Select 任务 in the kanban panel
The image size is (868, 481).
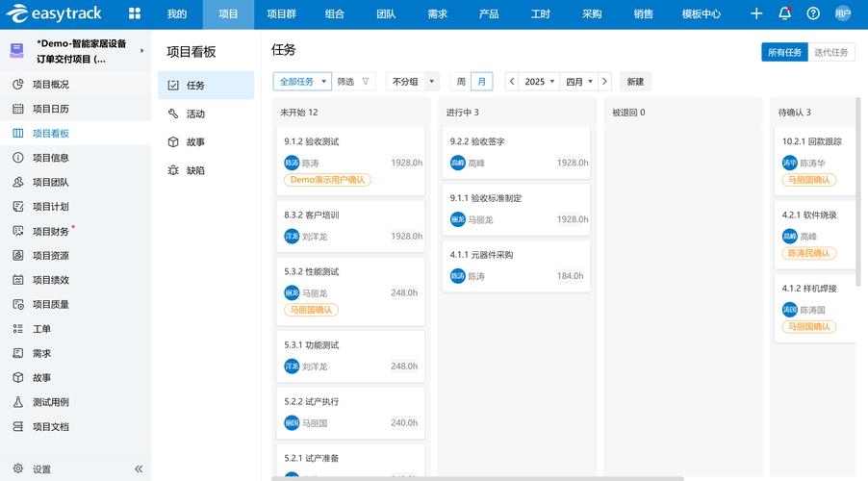point(206,85)
